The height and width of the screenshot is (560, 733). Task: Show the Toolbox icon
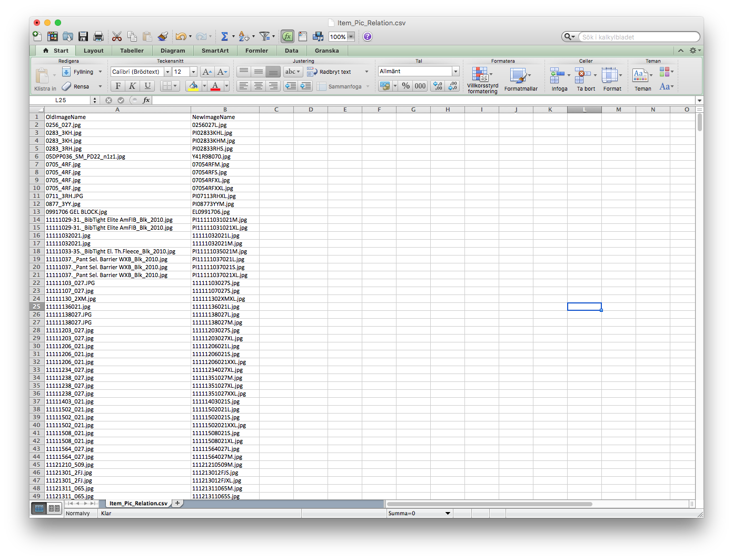click(303, 36)
